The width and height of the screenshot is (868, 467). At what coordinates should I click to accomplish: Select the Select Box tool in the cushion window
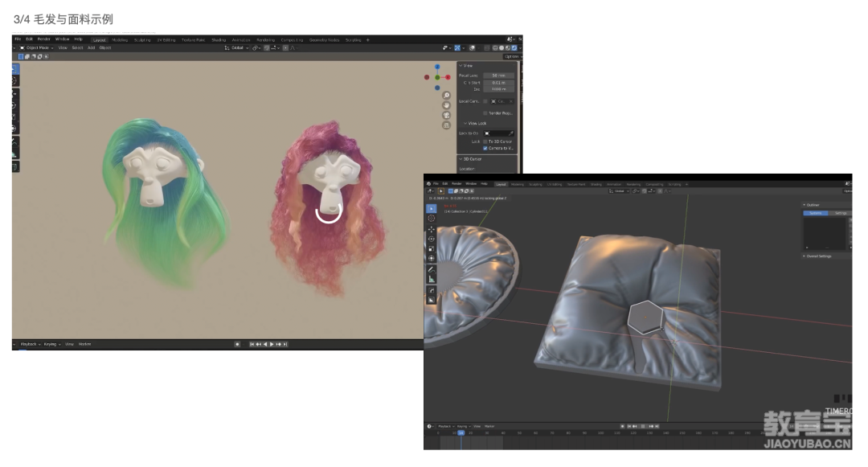[x=432, y=209]
